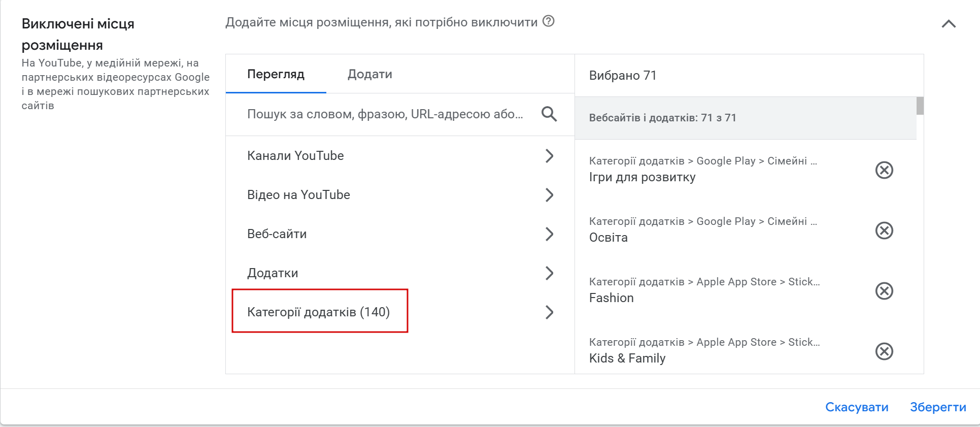Switch to the Додати tab
The image size is (980, 427).
click(369, 74)
